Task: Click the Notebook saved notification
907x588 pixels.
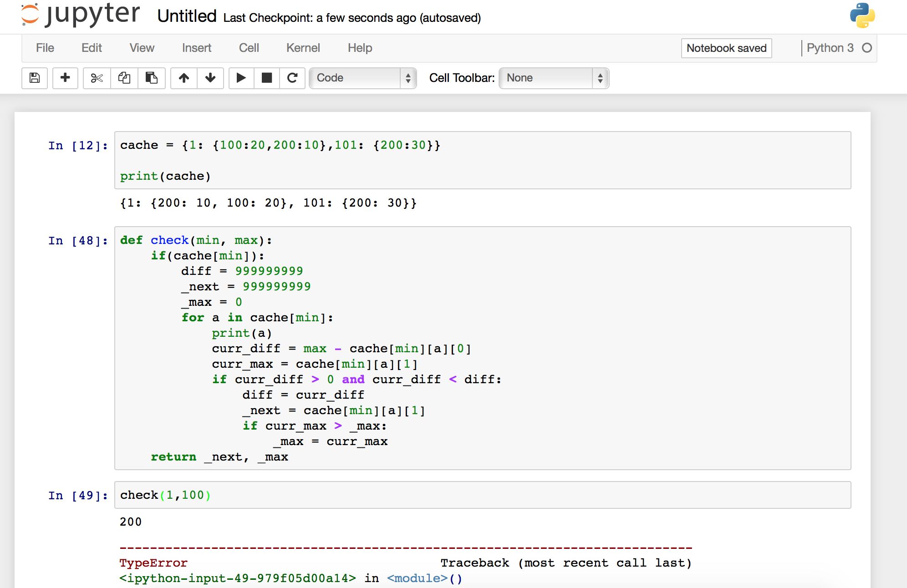Action: coord(727,48)
